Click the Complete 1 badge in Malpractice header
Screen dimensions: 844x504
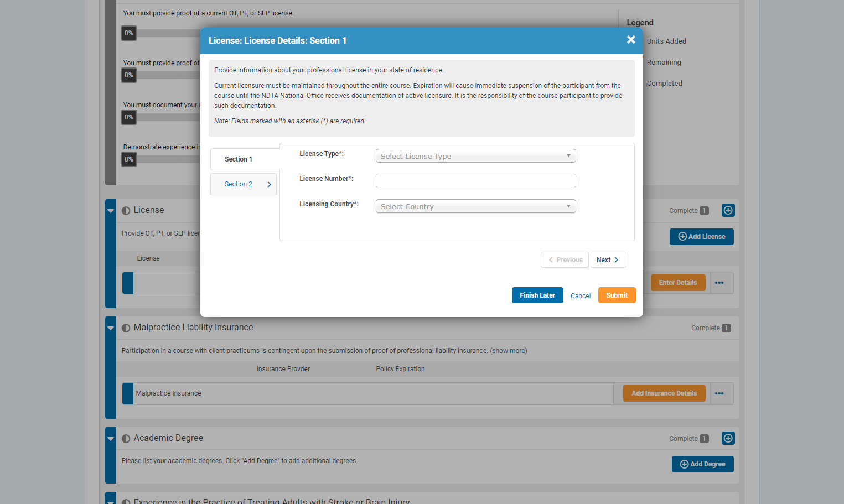coord(711,328)
